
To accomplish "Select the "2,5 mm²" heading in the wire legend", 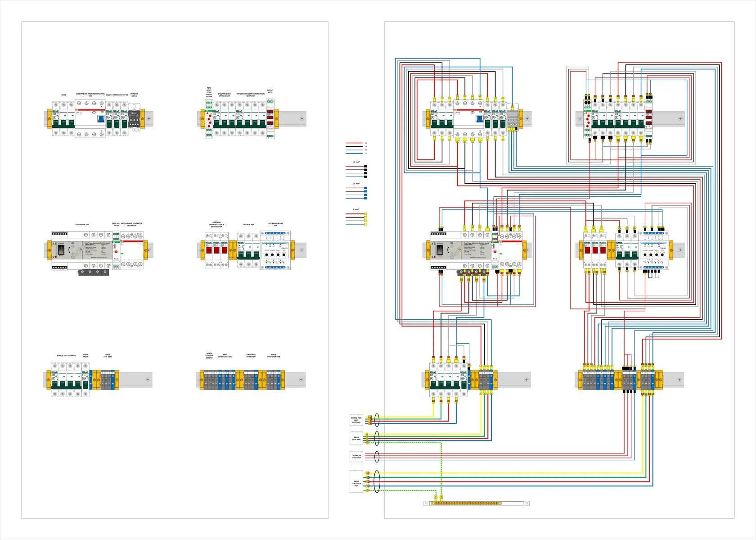I will click(x=356, y=183).
